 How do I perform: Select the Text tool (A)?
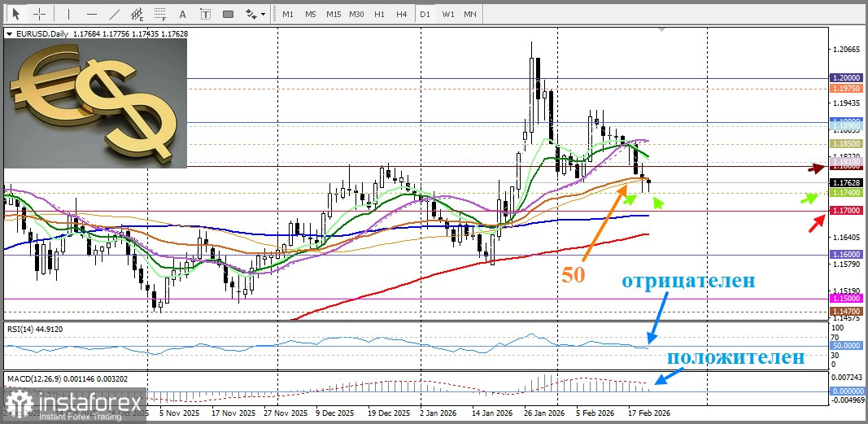tap(183, 14)
